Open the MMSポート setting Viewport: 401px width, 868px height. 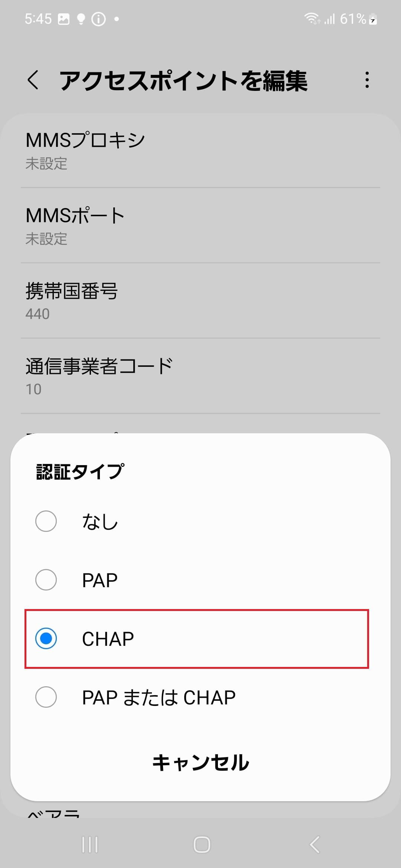[x=200, y=225]
